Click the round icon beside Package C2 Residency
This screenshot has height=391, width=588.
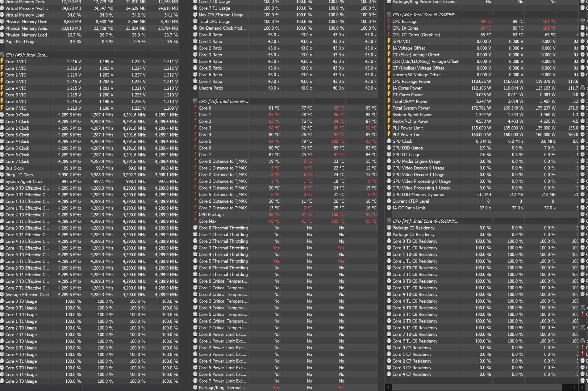[x=389, y=228]
